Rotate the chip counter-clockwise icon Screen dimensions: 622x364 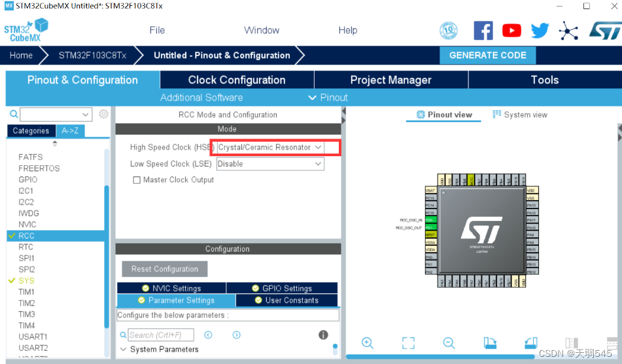pos(531,343)
